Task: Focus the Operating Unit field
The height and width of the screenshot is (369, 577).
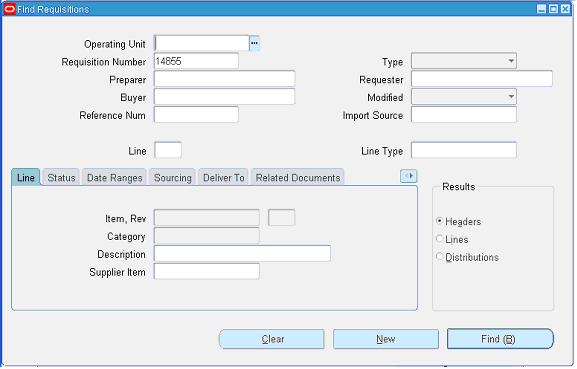Action: 202,43
